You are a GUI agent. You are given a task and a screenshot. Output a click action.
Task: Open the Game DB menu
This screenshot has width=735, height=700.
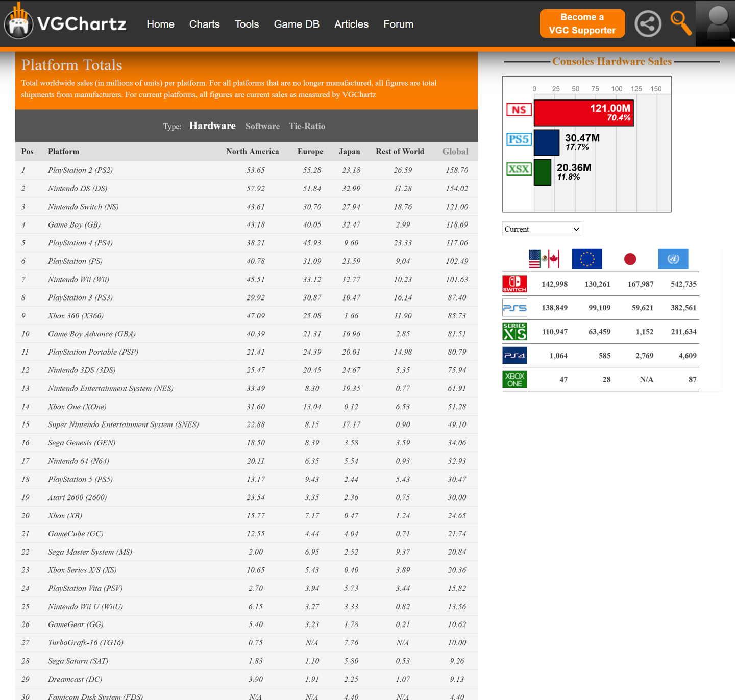297,24
